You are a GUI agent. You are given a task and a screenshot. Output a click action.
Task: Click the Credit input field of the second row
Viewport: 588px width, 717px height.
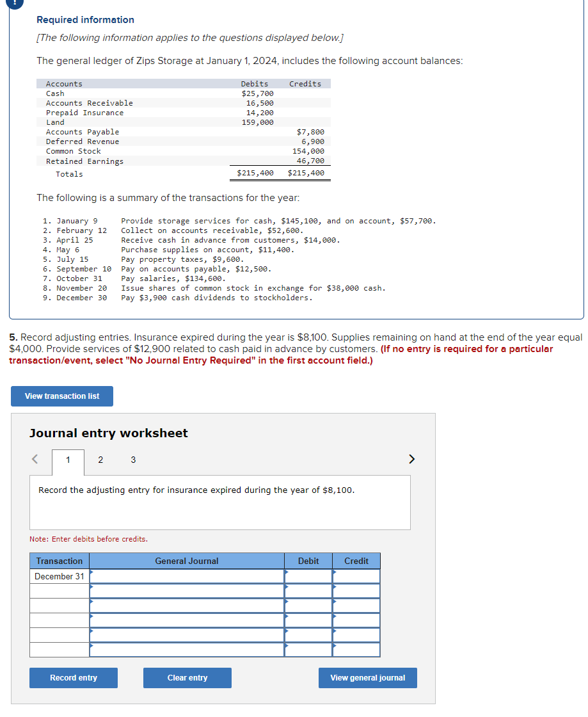click(356, 590)
